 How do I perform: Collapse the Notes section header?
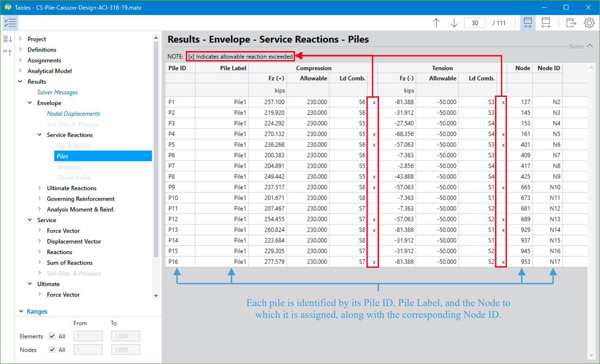pos(590,46)
